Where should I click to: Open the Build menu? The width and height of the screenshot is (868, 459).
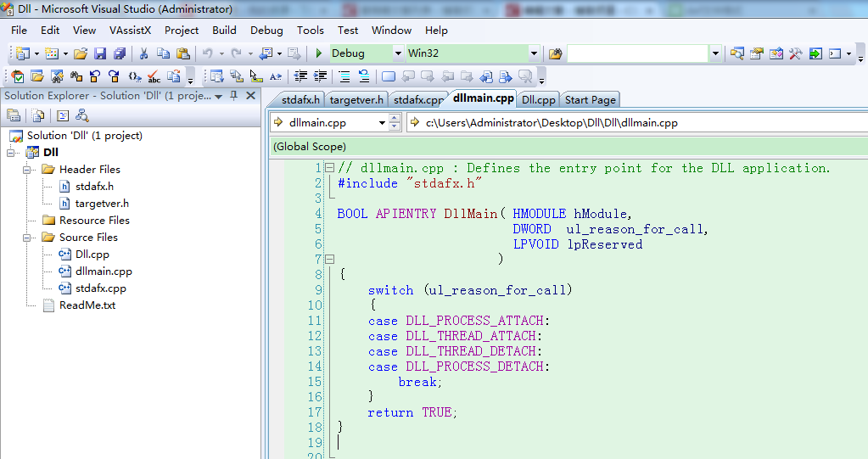click(224, 31)
